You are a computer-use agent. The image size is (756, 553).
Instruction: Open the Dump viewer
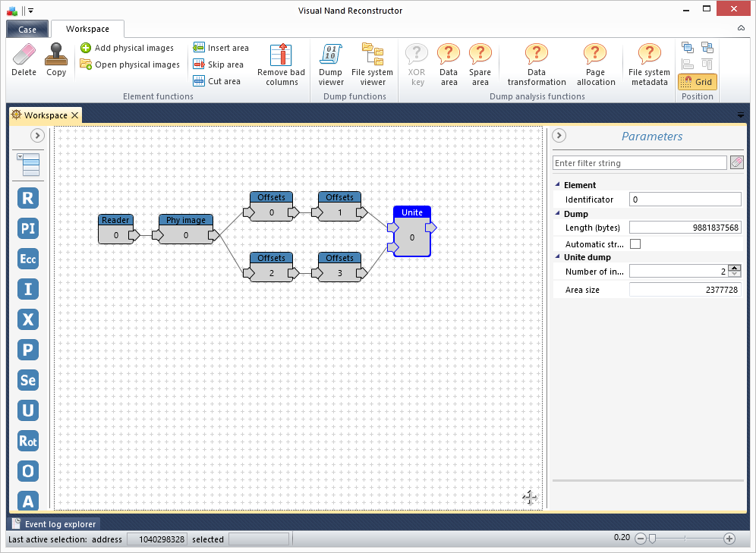pyautogui.click(x=330, y=64)
